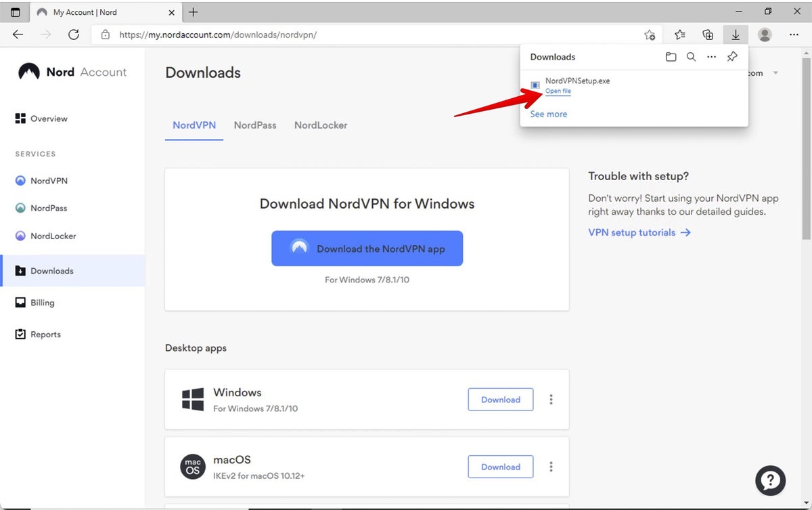812x510 pixels.
Task: Open more options in the Downloads popup
Action: tap(711, 57)
